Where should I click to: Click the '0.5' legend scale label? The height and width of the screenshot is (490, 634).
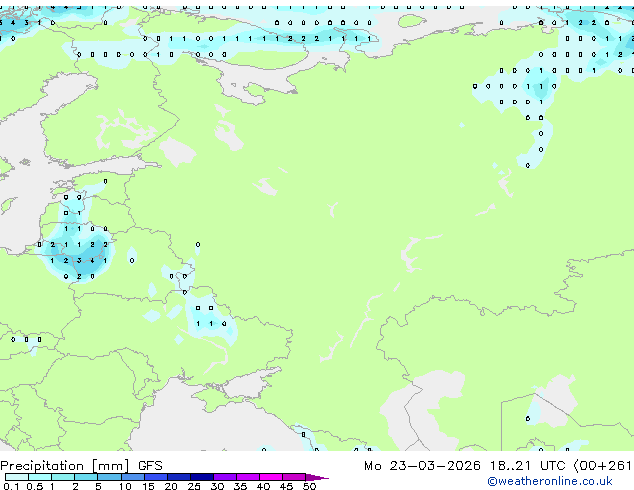(34, 486)
